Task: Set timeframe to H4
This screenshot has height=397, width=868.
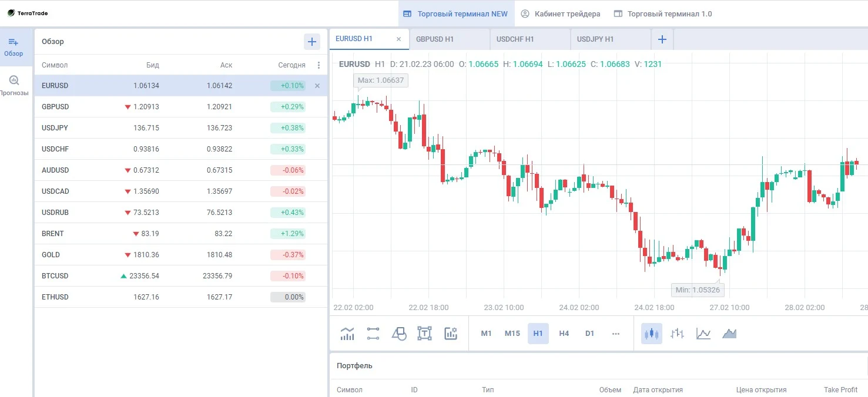Action: click(564, 334)
